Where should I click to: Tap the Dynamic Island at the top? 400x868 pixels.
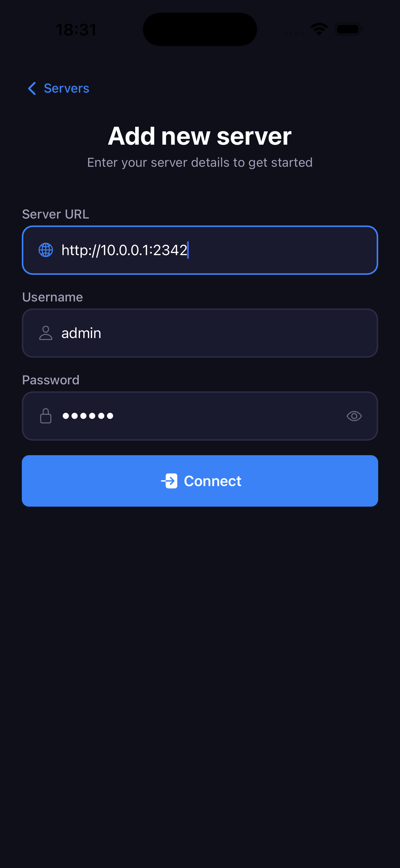(x=200, y=29)
